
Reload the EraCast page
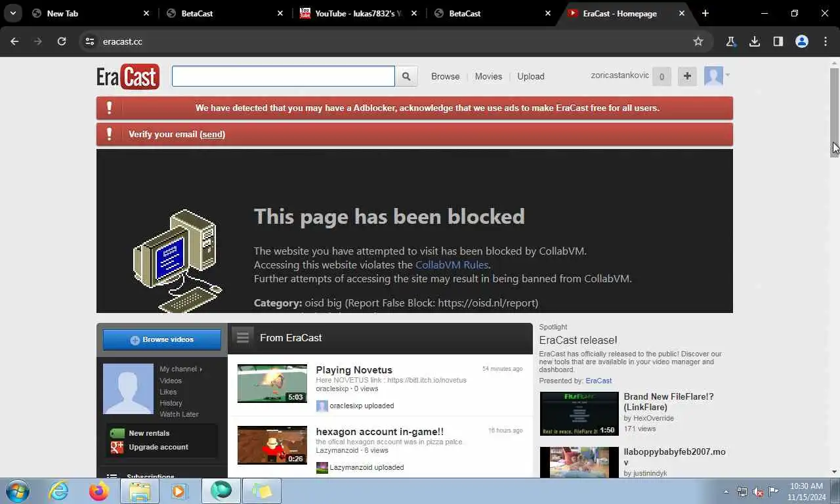[62, 41]
